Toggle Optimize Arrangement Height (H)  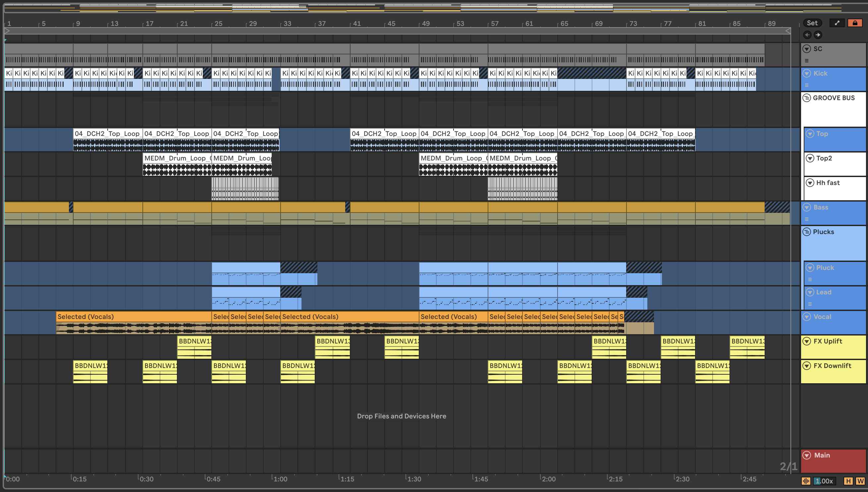pyautogui.click(x=848, y=481)
